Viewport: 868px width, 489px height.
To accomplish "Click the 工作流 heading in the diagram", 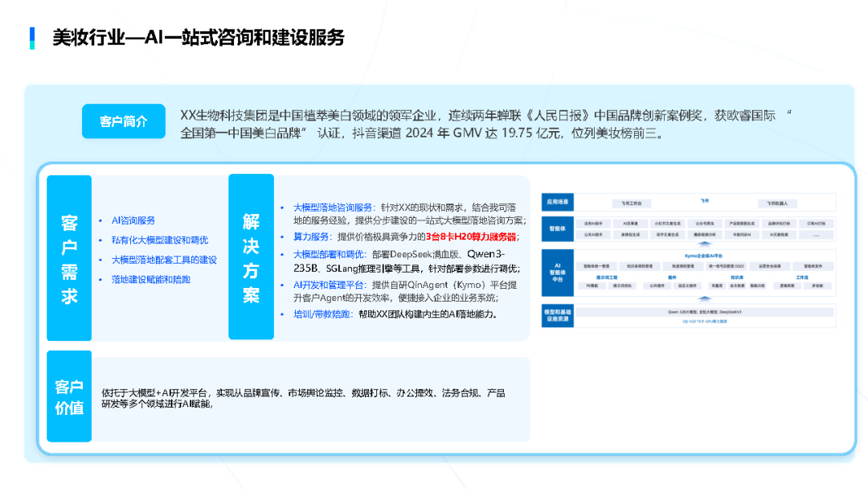I will (802, 277).
